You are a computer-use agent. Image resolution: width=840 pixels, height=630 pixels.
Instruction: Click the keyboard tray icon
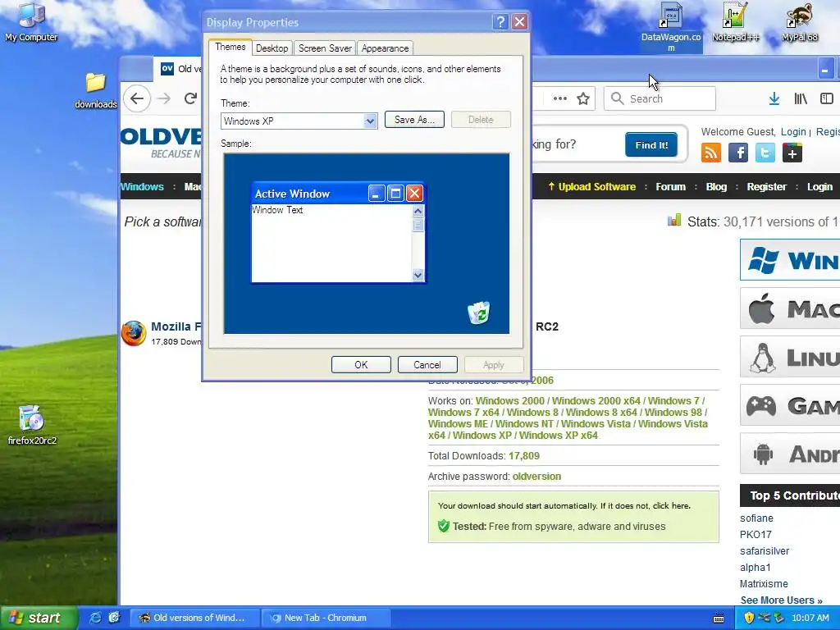[x=719, y=619]
